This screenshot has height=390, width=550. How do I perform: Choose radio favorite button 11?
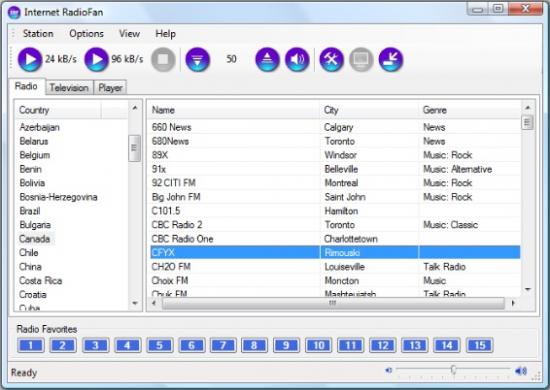350,345
